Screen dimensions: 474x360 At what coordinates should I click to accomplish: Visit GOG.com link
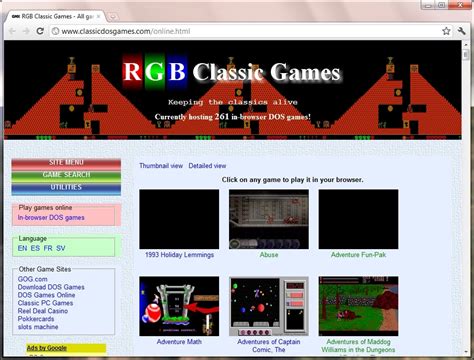pos(33,279)
